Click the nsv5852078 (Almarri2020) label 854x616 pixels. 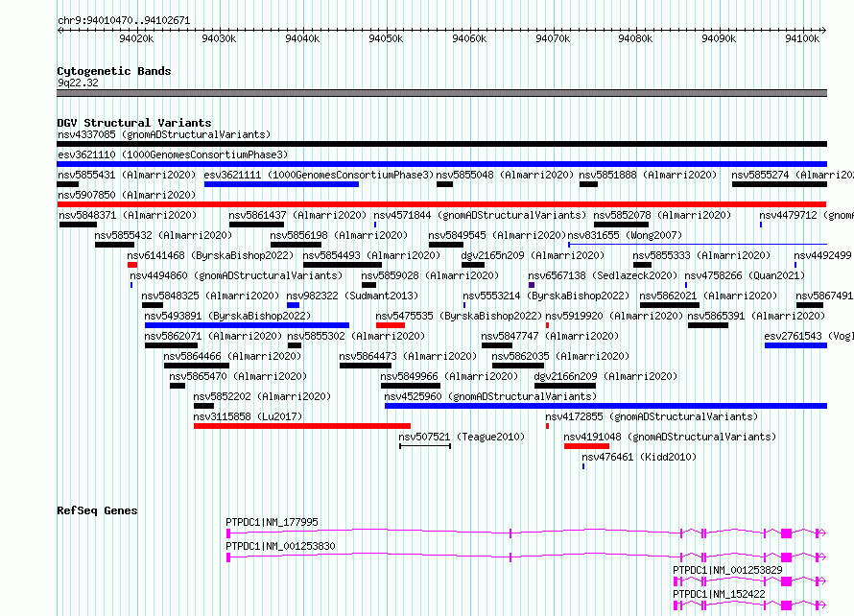click(662, 215)
